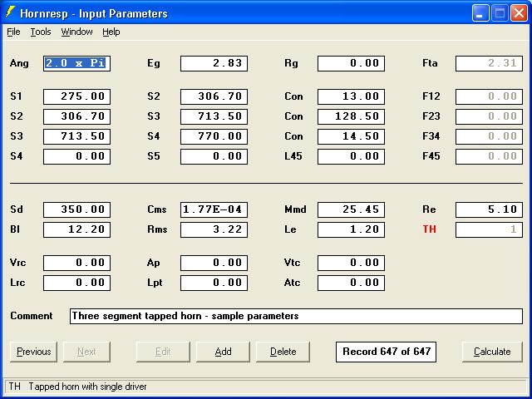Click the Cms field with 1.77E-04
The width and height of the screenshot is (532, 399).
click(214, 209)
